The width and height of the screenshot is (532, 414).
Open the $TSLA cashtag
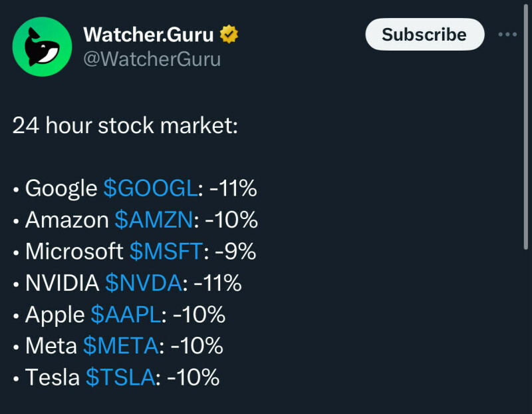[x=120, y=378]
